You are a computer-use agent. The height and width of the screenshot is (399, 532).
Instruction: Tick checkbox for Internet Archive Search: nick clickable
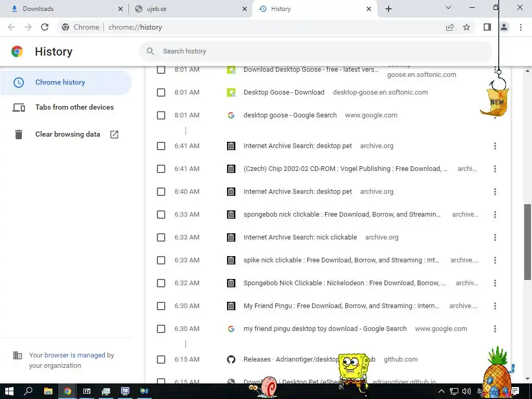point(161,237)
